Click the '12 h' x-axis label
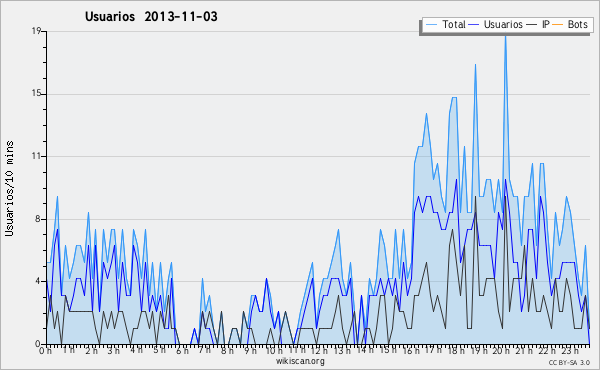The height and width of the screenshot is (370, 600). [x=319, y=350]
